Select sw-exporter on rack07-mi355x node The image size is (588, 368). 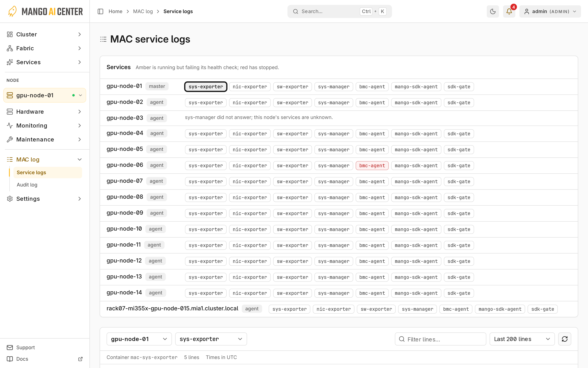tap(376, 309)
